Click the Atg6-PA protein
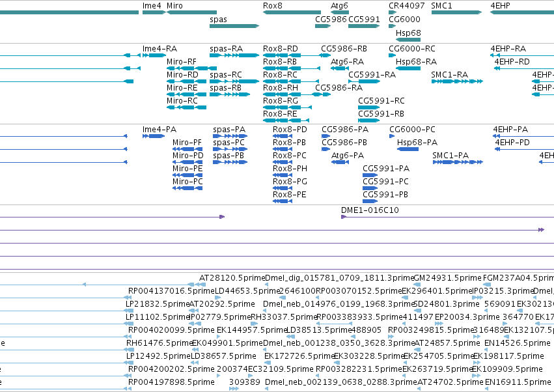 [340, 162]
